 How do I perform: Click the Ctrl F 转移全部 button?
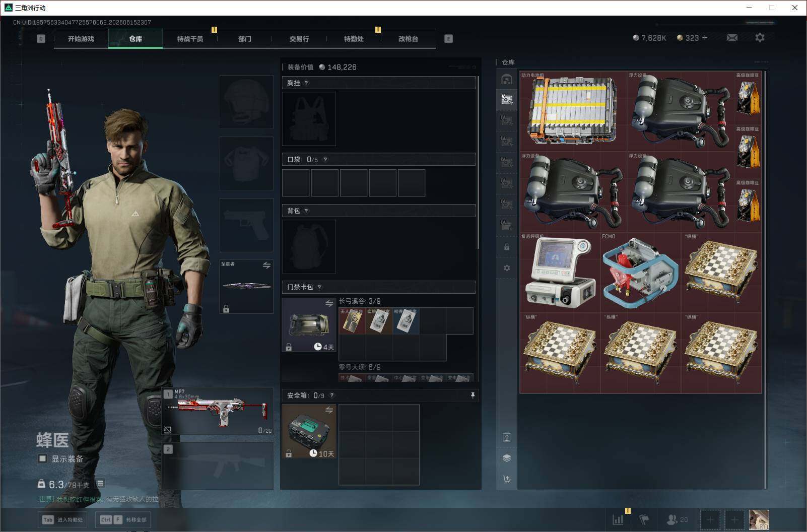coord(123,519)
